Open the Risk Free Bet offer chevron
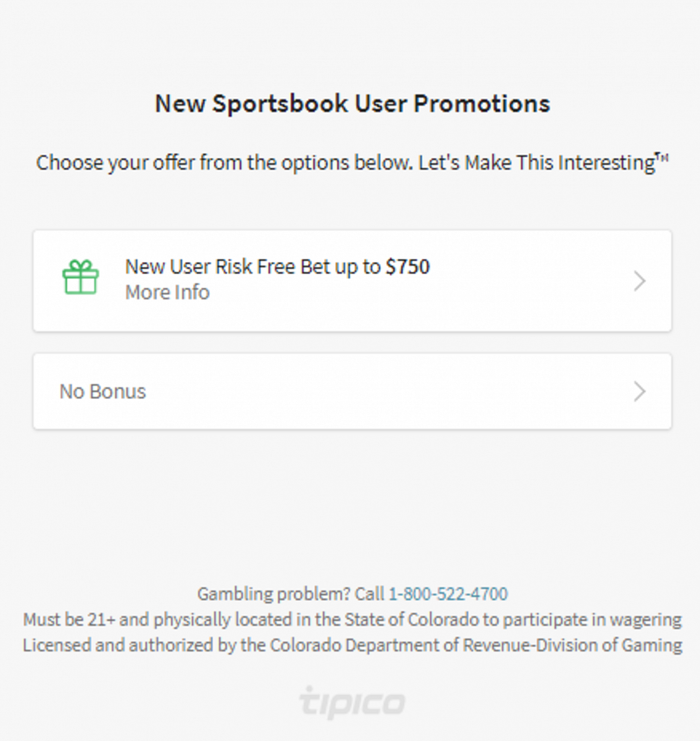 click(640, 281)
